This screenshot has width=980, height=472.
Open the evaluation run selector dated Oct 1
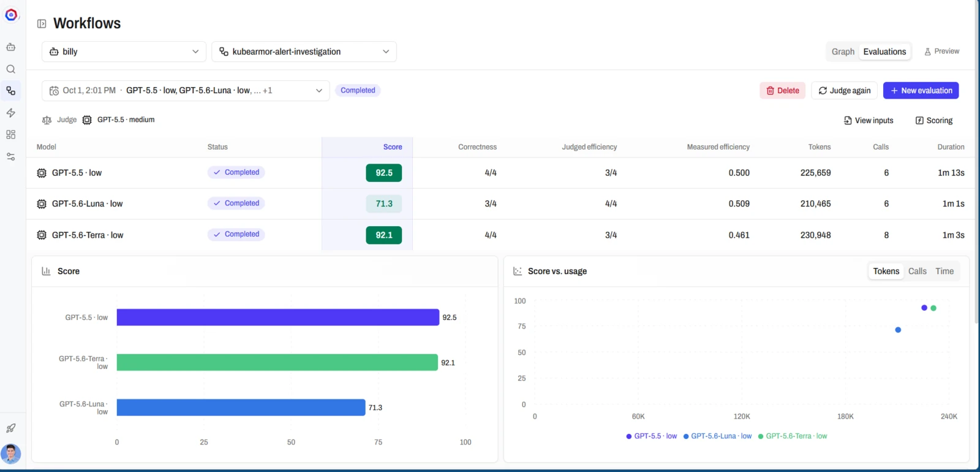(186, 91)
